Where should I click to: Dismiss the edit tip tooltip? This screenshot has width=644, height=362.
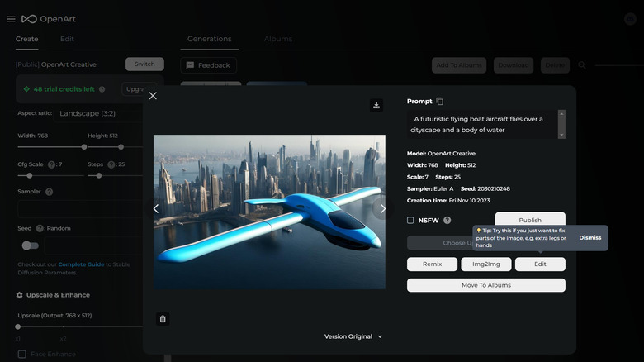click(x=590, y=238)
